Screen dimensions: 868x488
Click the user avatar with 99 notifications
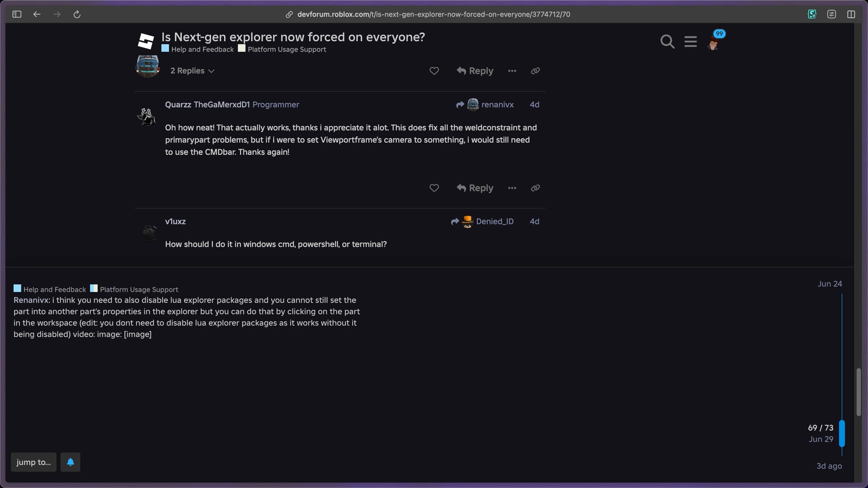click(713, 43)
